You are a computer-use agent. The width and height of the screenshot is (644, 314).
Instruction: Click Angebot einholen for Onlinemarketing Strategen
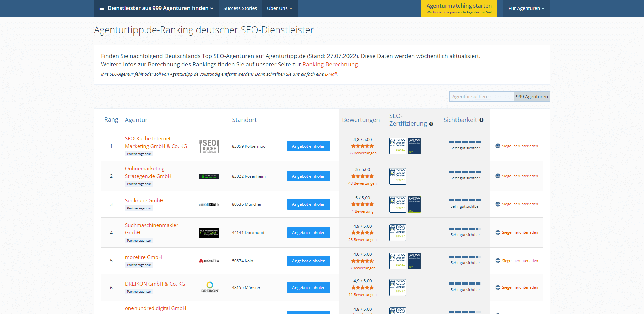pyautogui.click(x=309, y=176)
